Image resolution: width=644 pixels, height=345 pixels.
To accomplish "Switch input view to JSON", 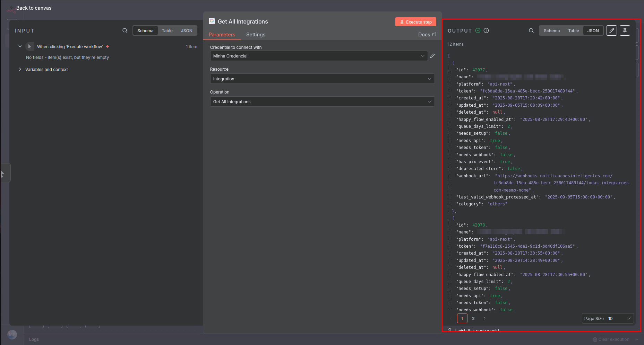I will [x=187, y=30].
